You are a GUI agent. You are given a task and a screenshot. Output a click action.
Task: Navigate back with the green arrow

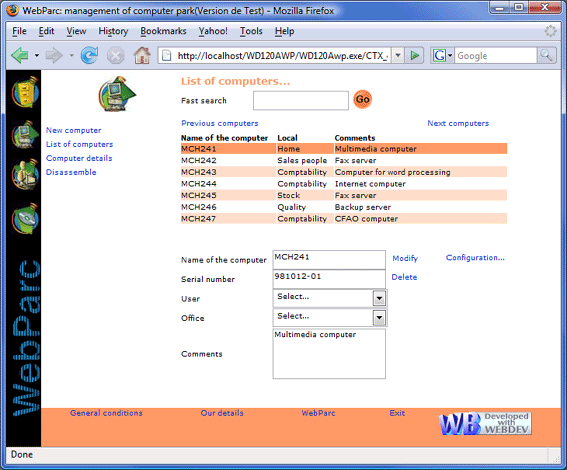[x=20, y=55]
